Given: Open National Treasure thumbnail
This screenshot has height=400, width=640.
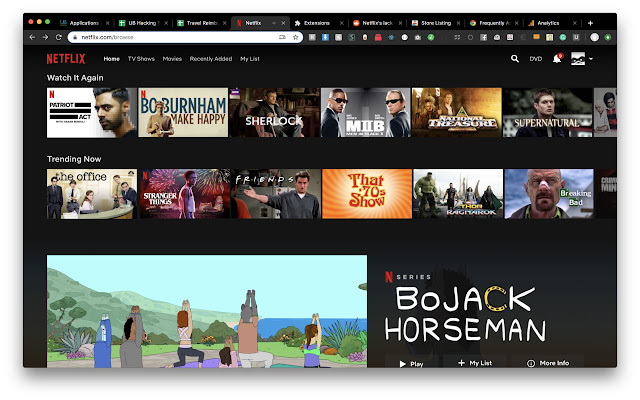Looking at the screenshot, I should tap(457, 113).
